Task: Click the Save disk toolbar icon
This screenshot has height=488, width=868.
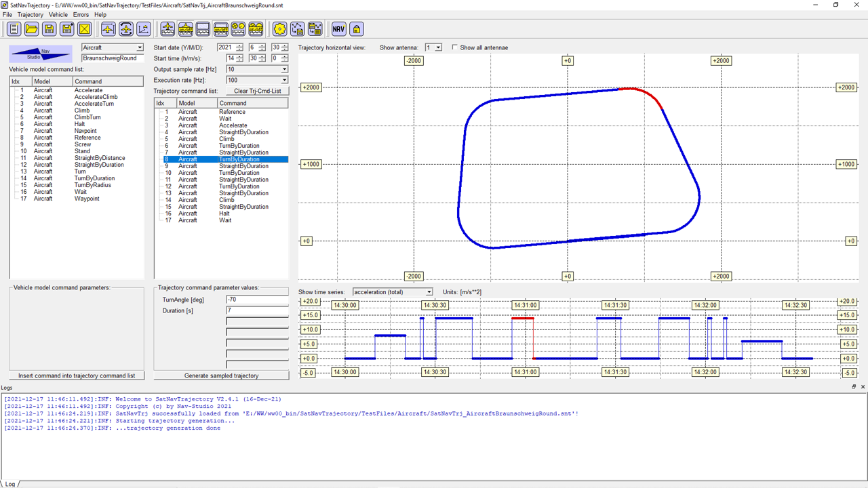Action: [x=49, y=28]
